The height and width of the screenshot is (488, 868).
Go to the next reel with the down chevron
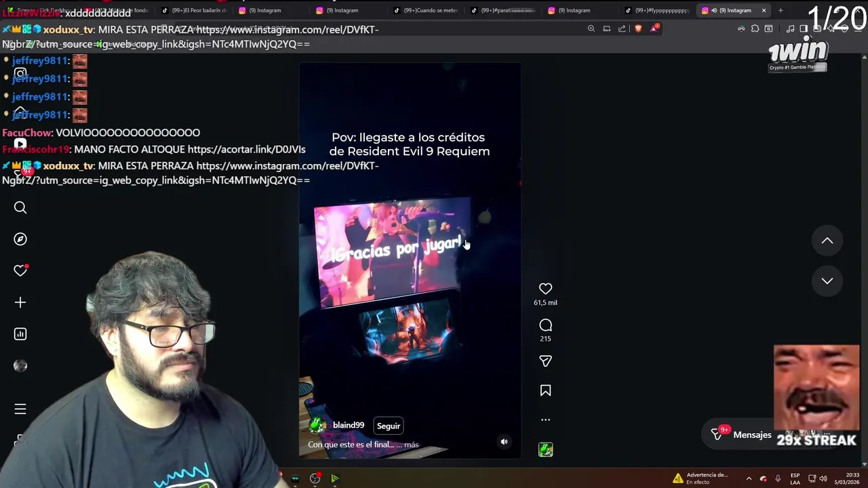click(827, 281)
